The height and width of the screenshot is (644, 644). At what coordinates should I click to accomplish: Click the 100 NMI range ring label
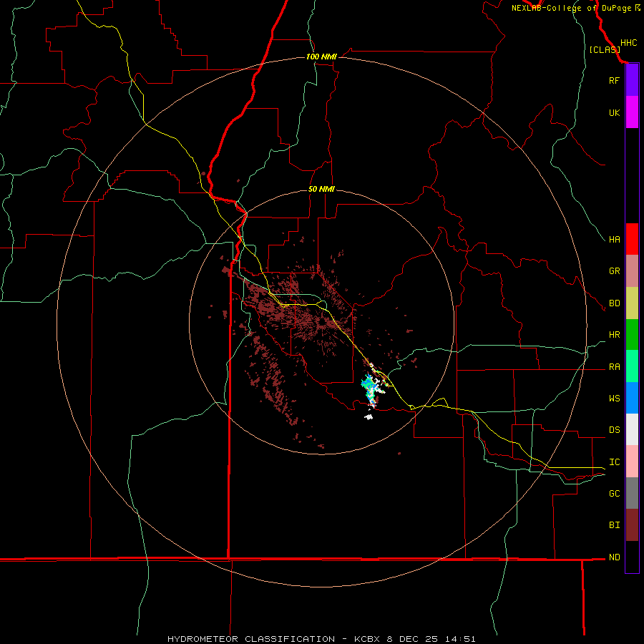(321, 57)
